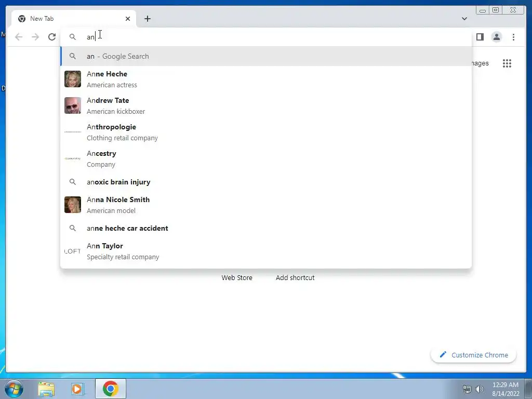Open a new tab with plus button
Viewport: 532px width, 399px height.
point(147,19)
